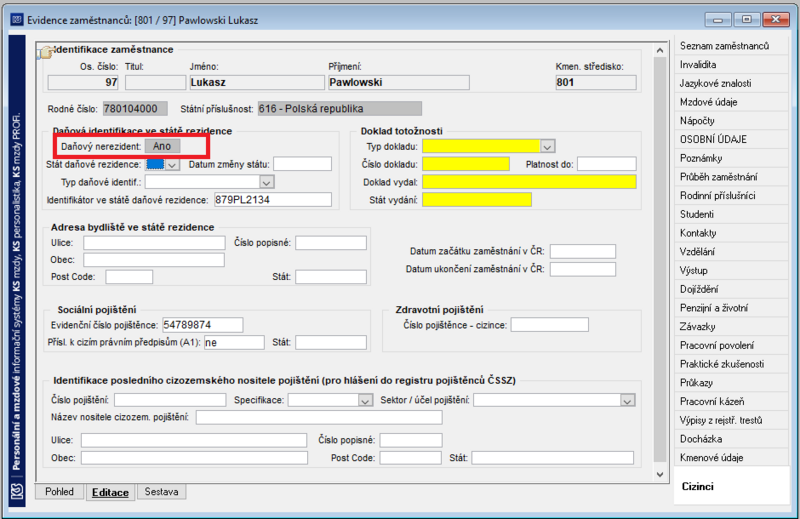Toggle the Daňový nerezident Ano button
Screen dimensions: 800x519
coord(162,146)
